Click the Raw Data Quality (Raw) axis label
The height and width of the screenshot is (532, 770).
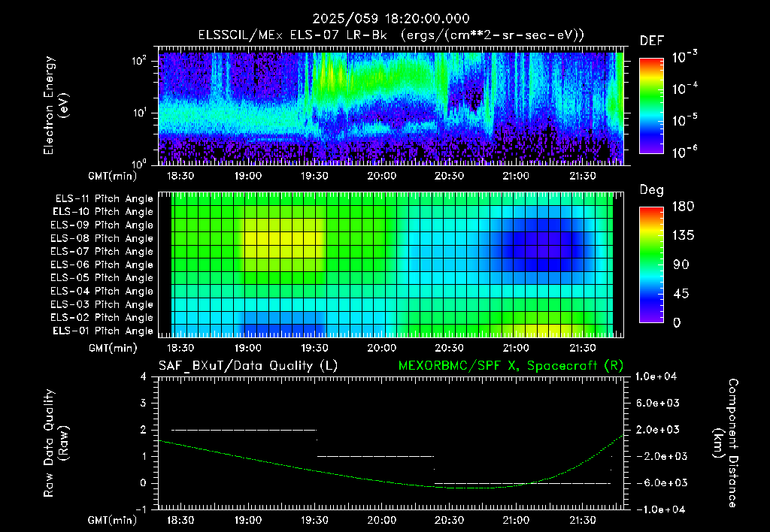pos(56,443)
